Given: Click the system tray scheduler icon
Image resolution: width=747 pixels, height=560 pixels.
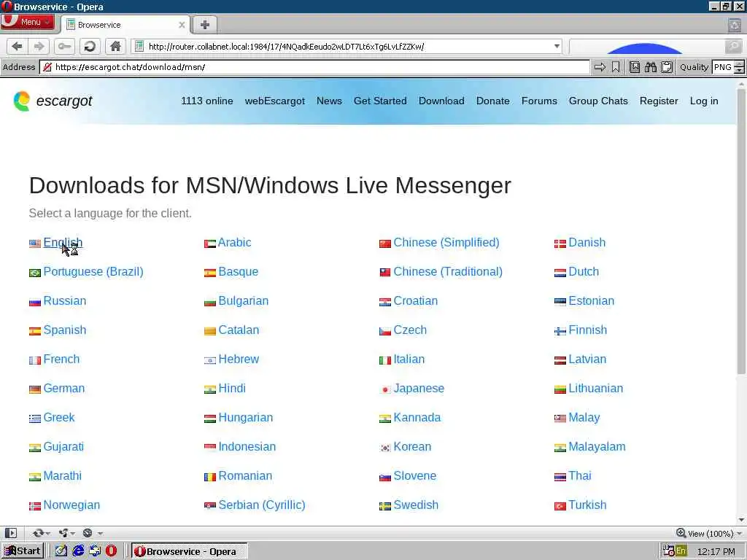Looking at the screenshot, I should pyautogui.click(x=668, y=551).
